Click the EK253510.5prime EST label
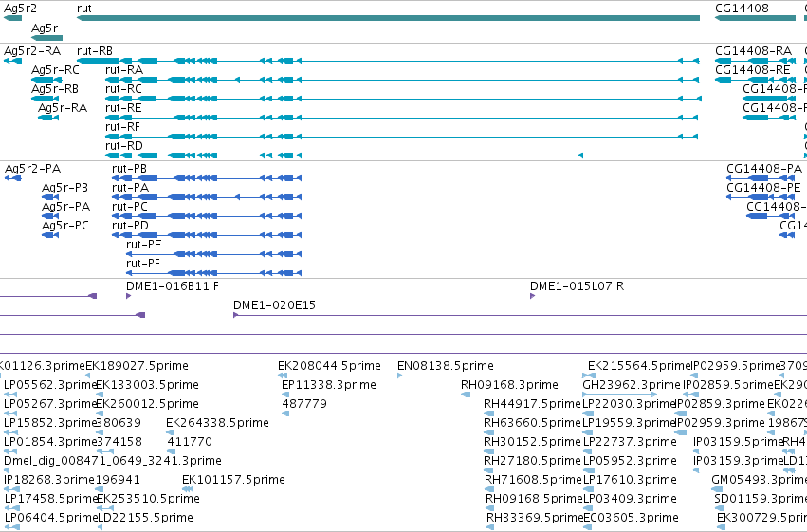The height and width of the screenshot is (532, 807). [x=148, y=500]
